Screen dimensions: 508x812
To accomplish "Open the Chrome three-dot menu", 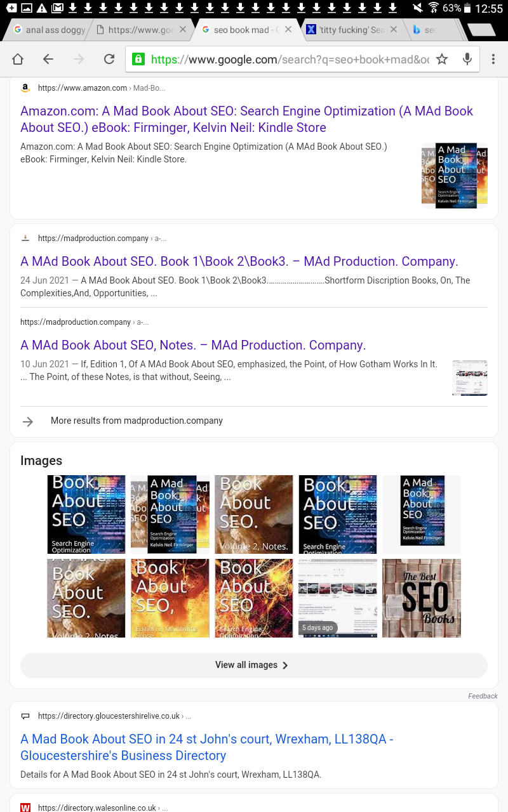I will pyautogui.click(x=493, y=59).
